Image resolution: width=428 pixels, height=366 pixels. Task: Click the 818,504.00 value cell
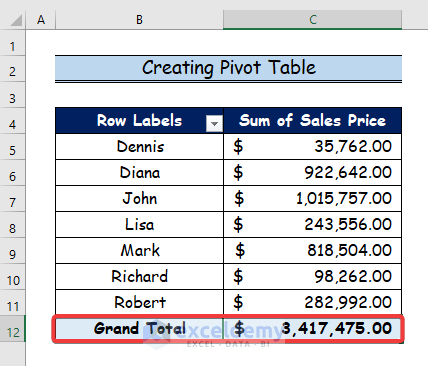pyautogui.click(x=313, y=251)
